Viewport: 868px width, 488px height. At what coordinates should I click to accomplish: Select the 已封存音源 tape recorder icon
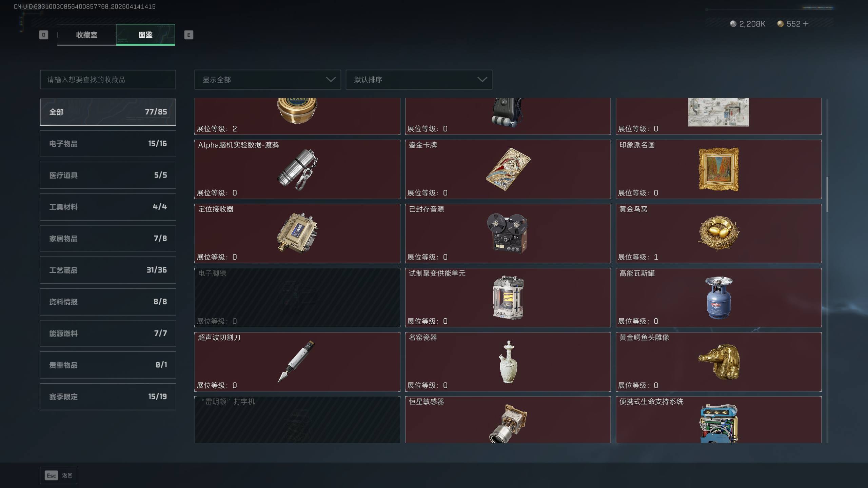507,233
